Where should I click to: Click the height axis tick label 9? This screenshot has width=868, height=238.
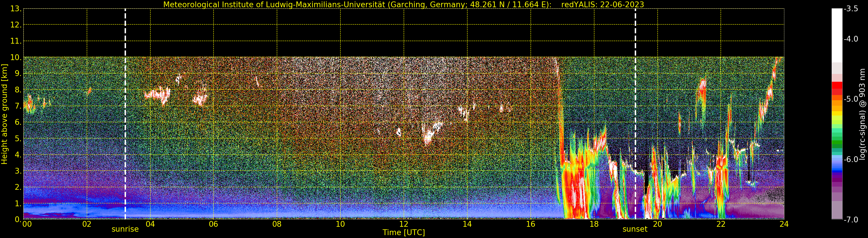pos(18,74)
